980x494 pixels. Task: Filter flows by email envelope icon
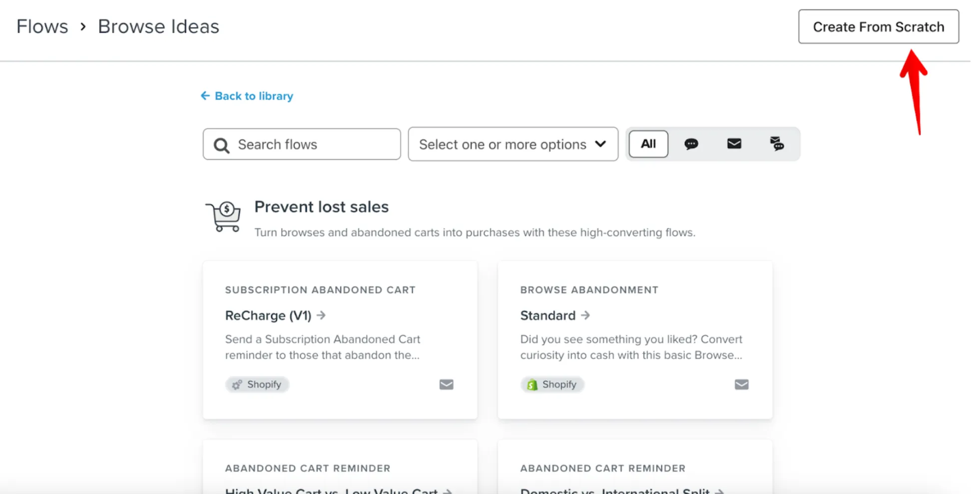tap(734, 144)
